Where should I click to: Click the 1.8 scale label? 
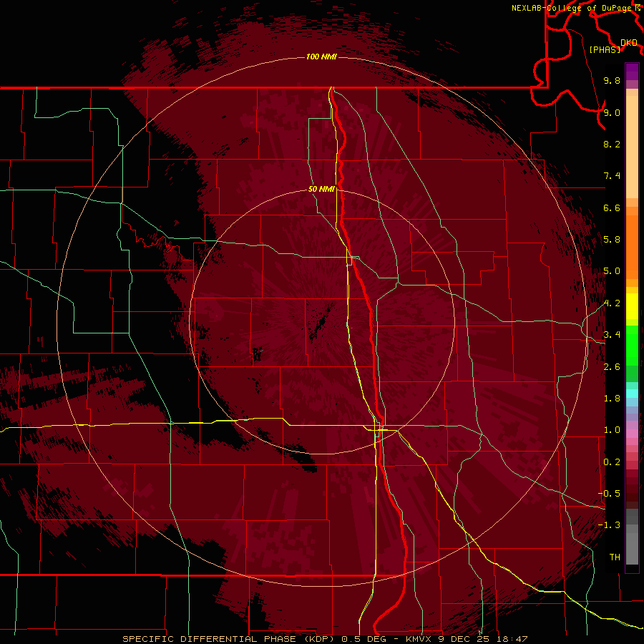coord(612,399)
